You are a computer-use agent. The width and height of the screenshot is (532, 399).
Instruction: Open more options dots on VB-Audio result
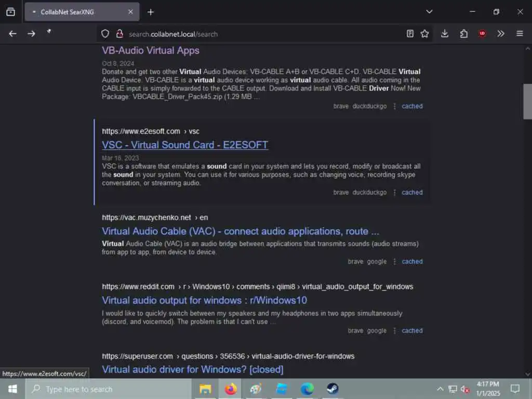click(394, 106)
